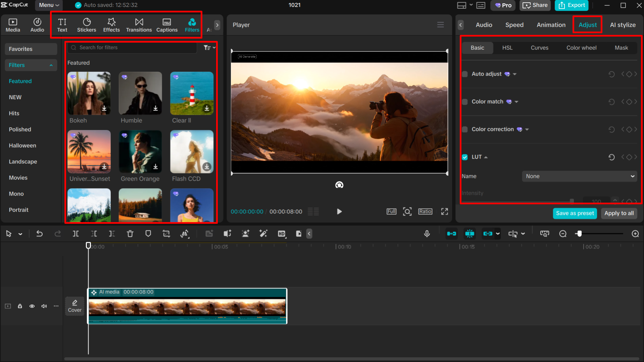This screenshot has height=362, width=644.
Task: Switch to the Curves tab
Action: [x=539, y=48]
